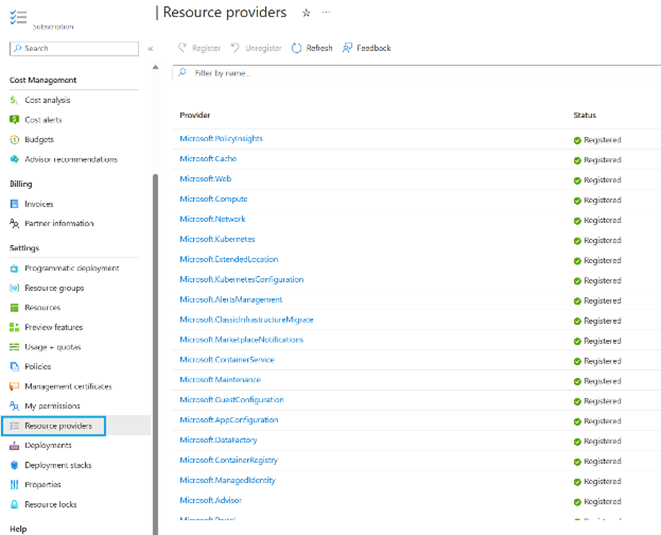Open Microsoft.ExtendedLocation provider link

(229, 259)
